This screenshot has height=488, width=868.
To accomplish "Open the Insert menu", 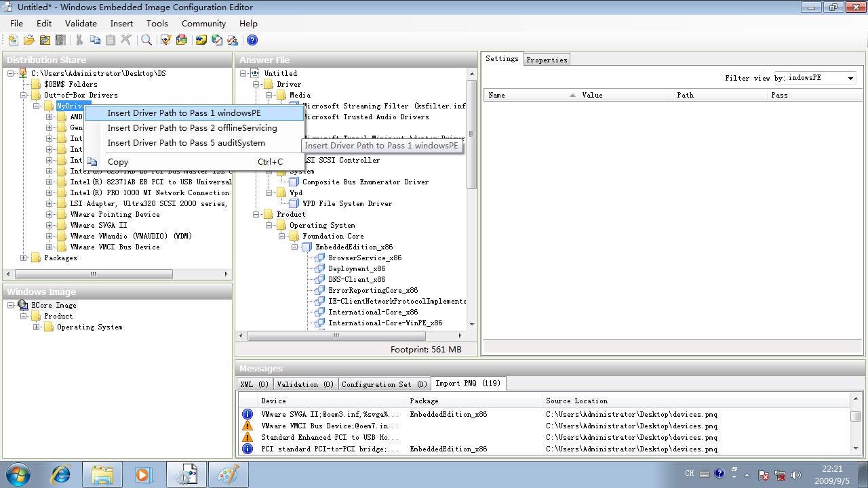I will click(x=122, y=24).
